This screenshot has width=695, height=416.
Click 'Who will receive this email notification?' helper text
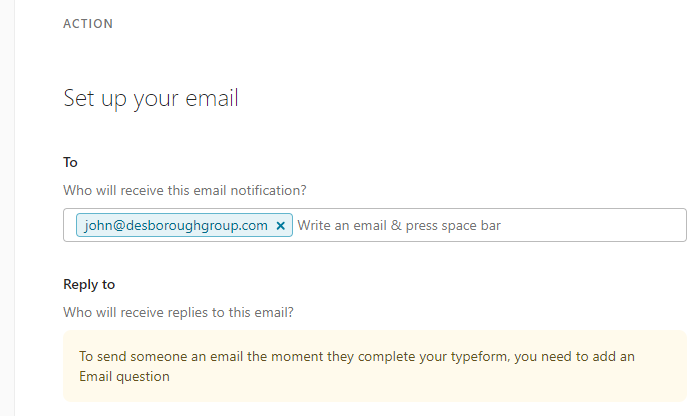(x=185, y=191)
